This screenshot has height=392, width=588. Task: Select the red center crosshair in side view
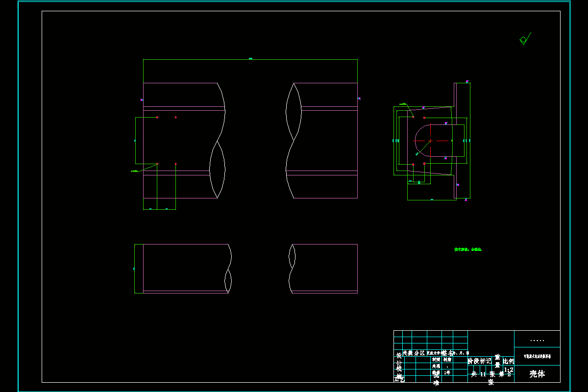pos(430,141)
